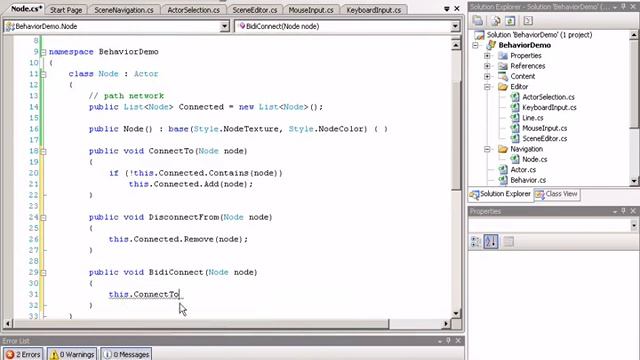The image size is (640, 360).
Task: Switch to SceneEditor.cs tab
Action: click(x=255, y=10)
